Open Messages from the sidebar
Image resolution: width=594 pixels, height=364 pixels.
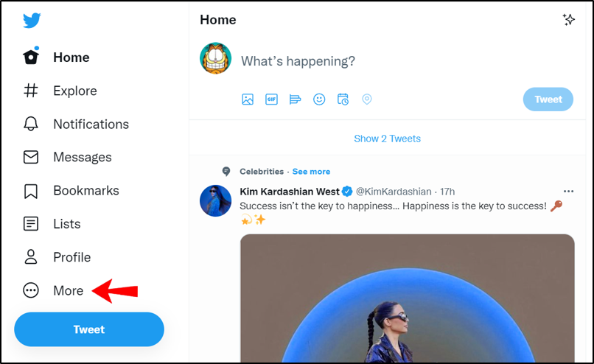(82, 158)
